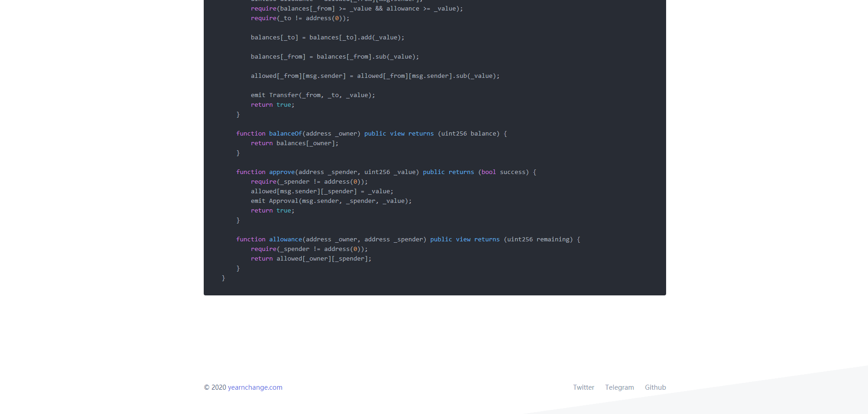Click the allowed[_from][msg.sender] sub assignment line
Viewport: 868px width, 414px height.
[375, 76]
